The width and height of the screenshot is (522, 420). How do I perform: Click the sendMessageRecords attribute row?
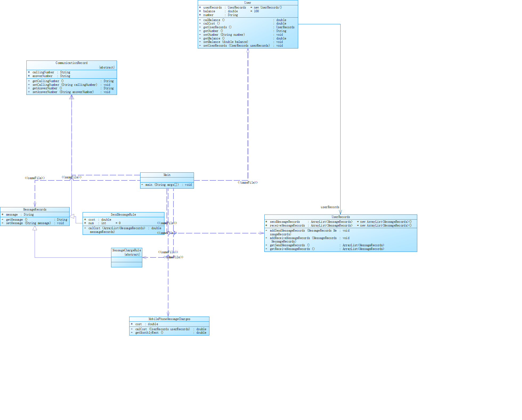(285, 222)
